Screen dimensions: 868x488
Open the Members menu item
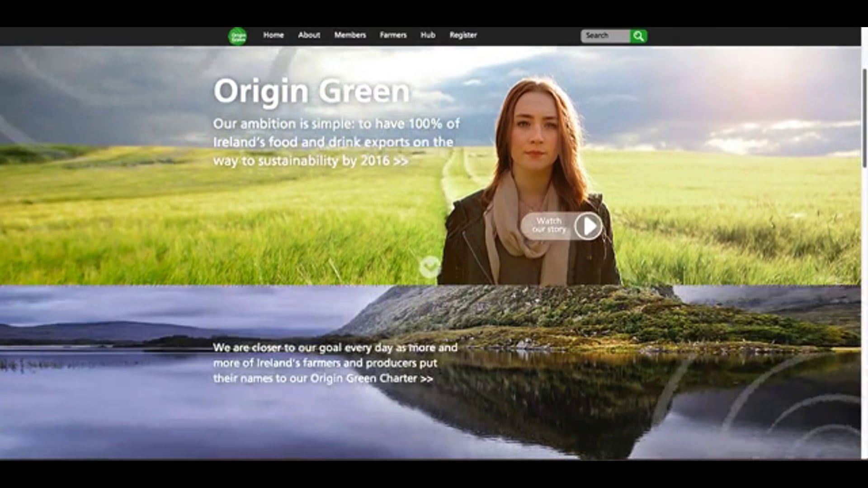click(x=350, y=35)
